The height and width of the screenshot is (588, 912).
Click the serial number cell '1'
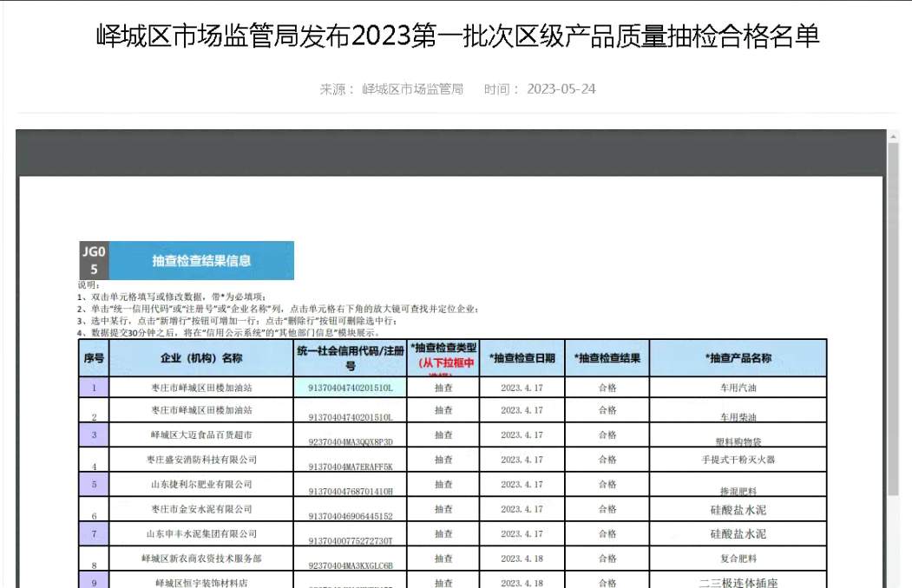(94, 388)
